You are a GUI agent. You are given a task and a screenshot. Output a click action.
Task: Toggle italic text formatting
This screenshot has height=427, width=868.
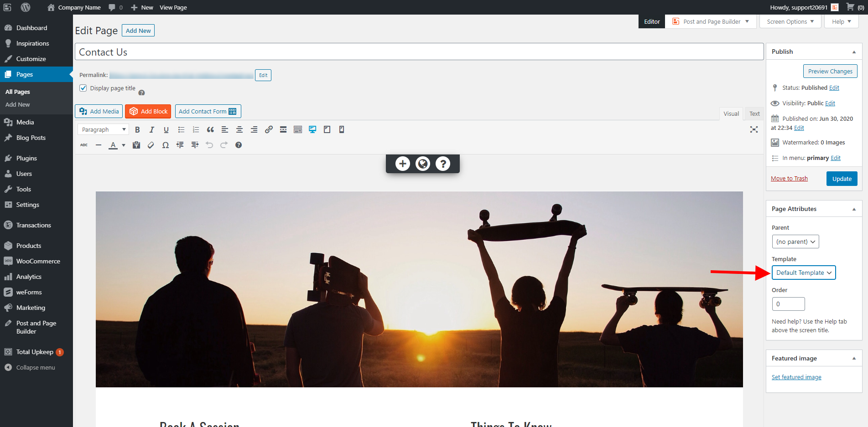[x=152, y=129]
